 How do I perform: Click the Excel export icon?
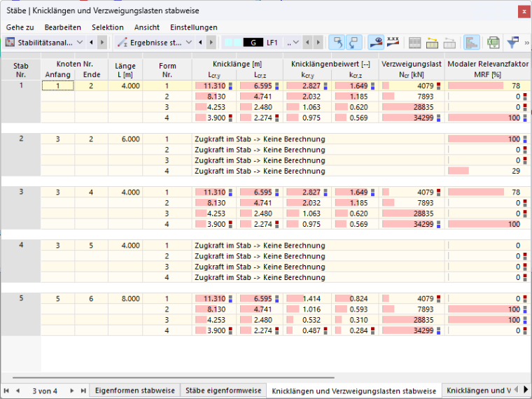point(493,43)
